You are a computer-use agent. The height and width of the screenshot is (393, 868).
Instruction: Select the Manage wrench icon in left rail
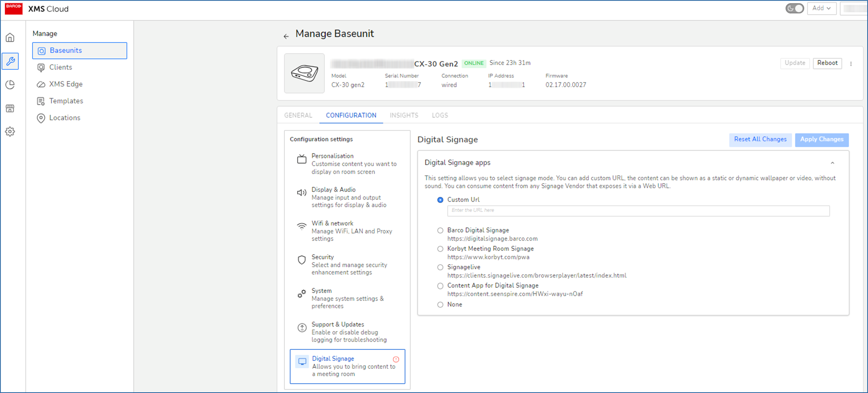10,61
